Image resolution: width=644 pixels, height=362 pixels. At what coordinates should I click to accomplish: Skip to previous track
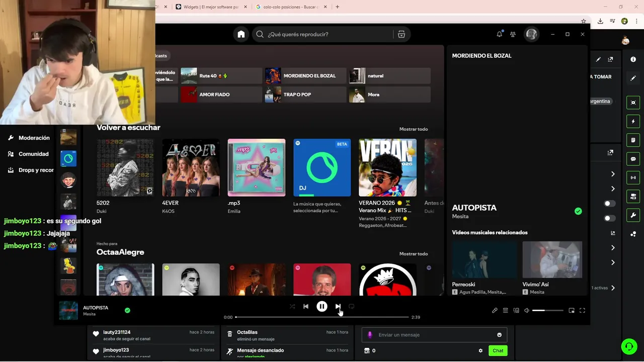306,306
